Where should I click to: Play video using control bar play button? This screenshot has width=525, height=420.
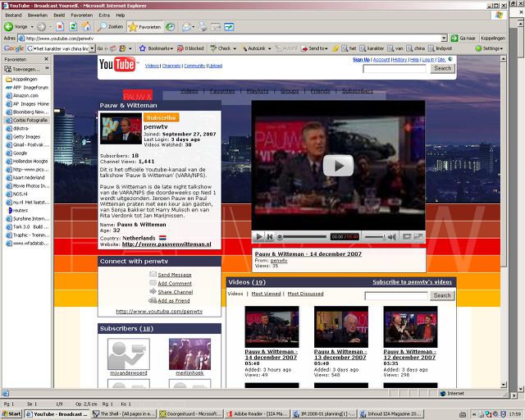coord(258,237)
